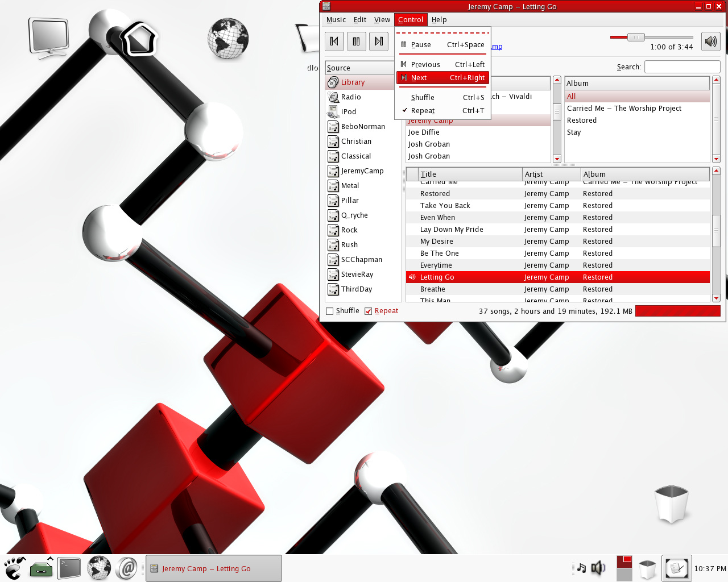Select the 'Stay' album
Image resolution: width=728 pixels, height=582 pixels.
click(x=637, y=132)
